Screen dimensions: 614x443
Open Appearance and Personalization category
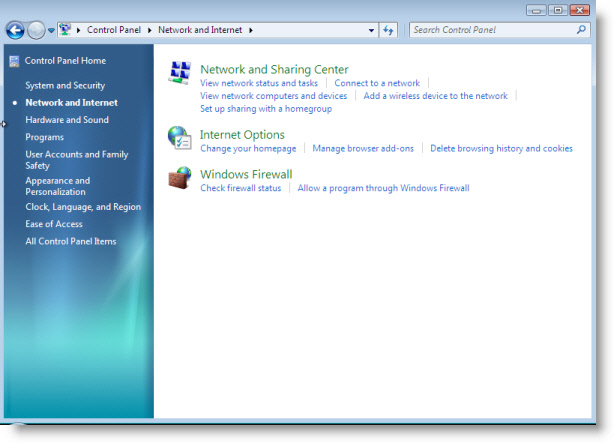click(x=58, y=186)
